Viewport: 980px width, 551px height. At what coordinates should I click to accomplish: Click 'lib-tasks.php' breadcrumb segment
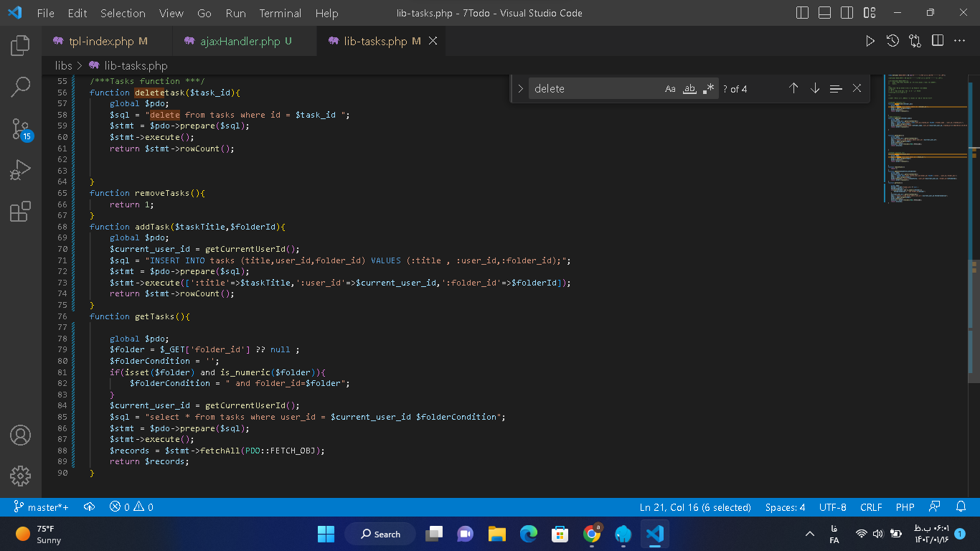136,65
